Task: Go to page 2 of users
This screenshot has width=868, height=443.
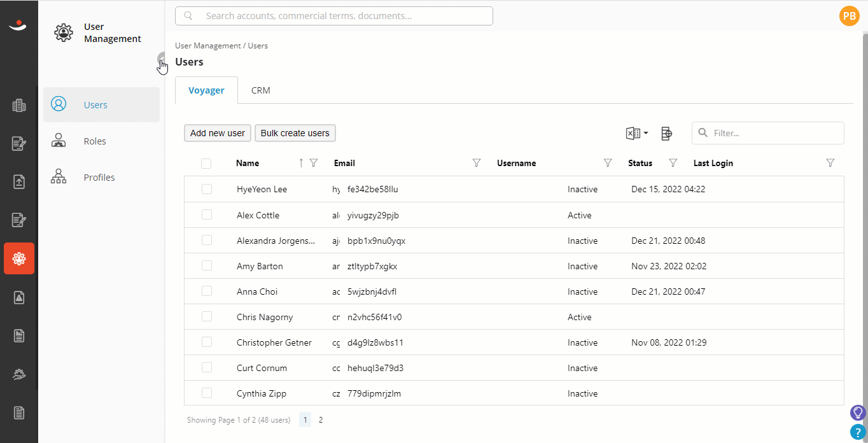Action: (321, 420)
